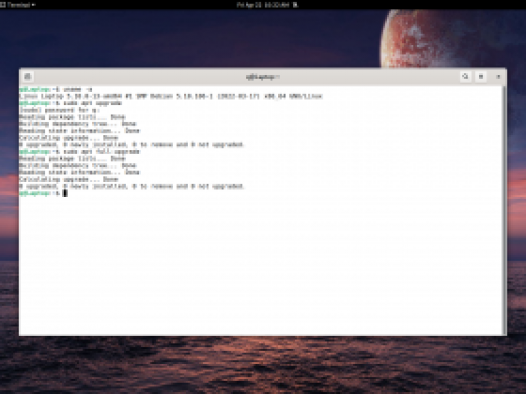
Task: Open a new terminal tab icon
Action: [28, 77]
